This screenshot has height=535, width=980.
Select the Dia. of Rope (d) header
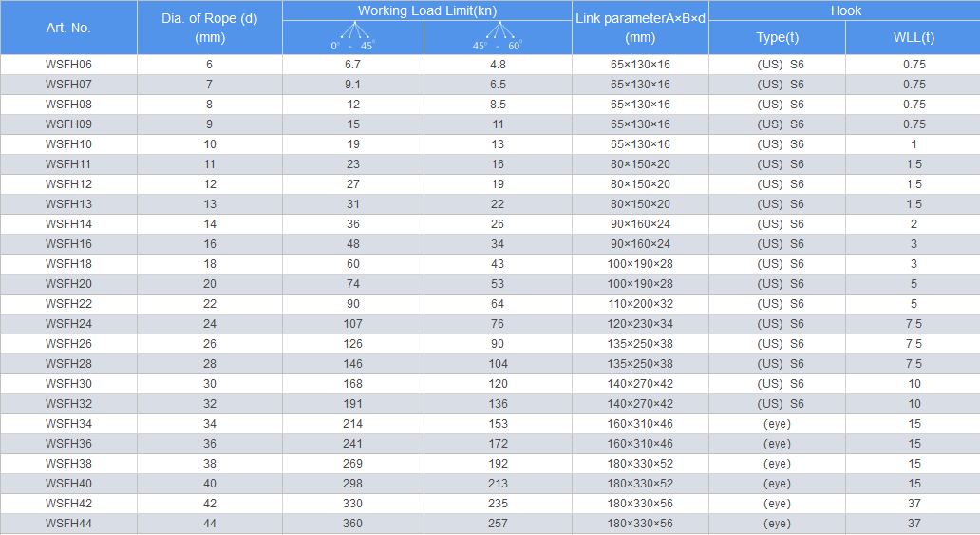(210, 28)
